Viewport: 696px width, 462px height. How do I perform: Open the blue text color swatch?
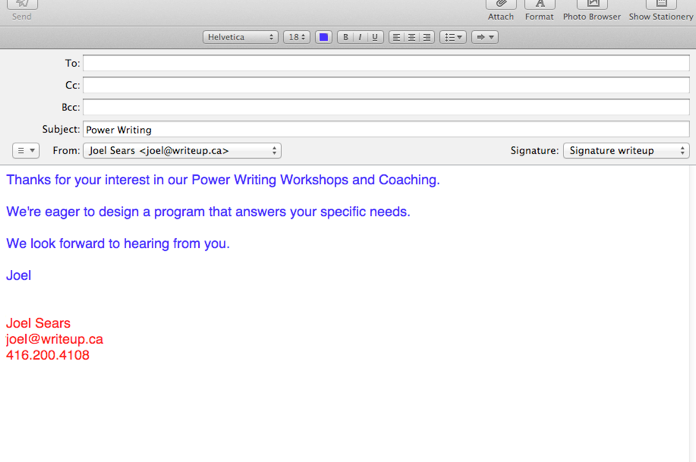pyautogui.click(x=324, y=37)
